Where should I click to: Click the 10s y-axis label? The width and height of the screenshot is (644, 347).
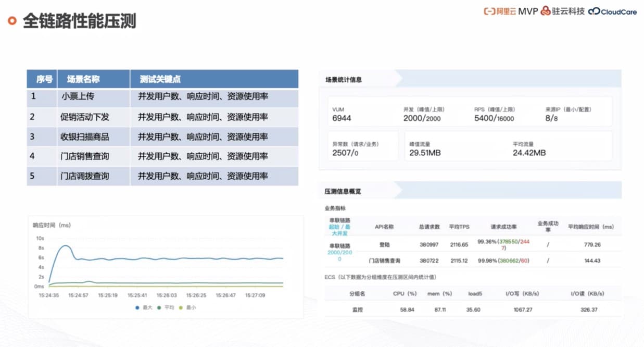click(x=40, y=238)
